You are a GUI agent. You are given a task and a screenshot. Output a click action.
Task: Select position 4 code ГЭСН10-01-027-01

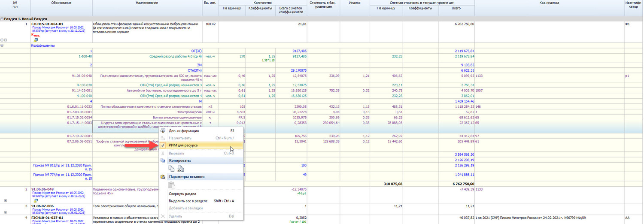pos(47,218)
